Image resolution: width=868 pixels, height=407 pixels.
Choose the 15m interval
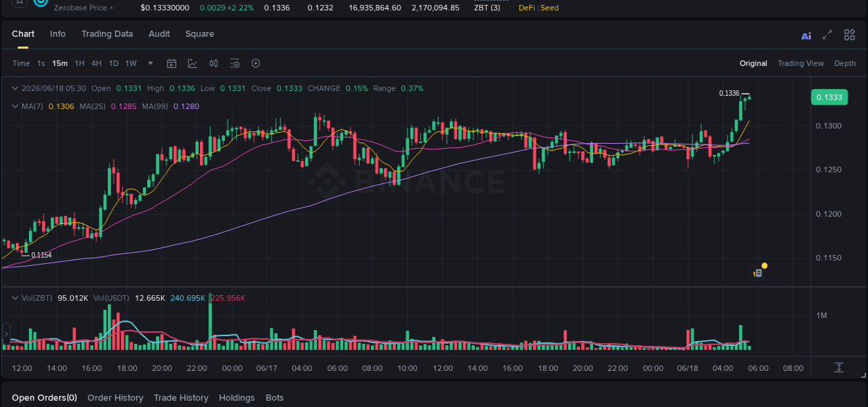(60, 63)
